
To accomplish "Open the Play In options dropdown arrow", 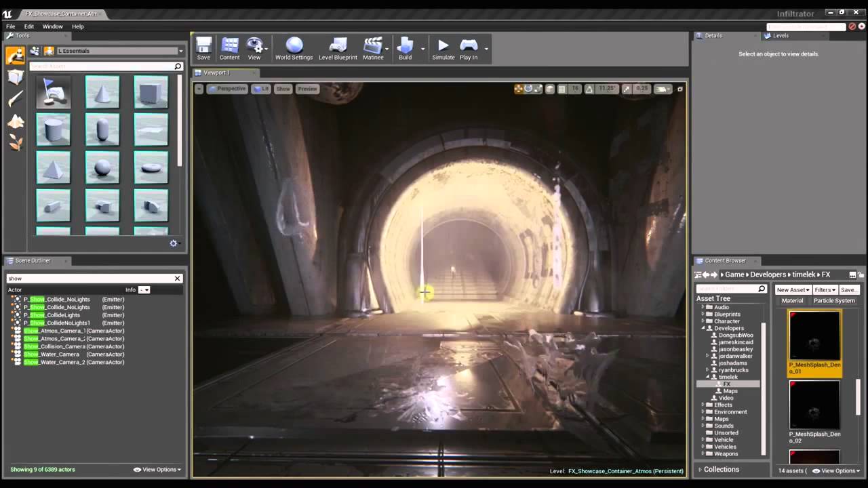I will tap(486, 49).
